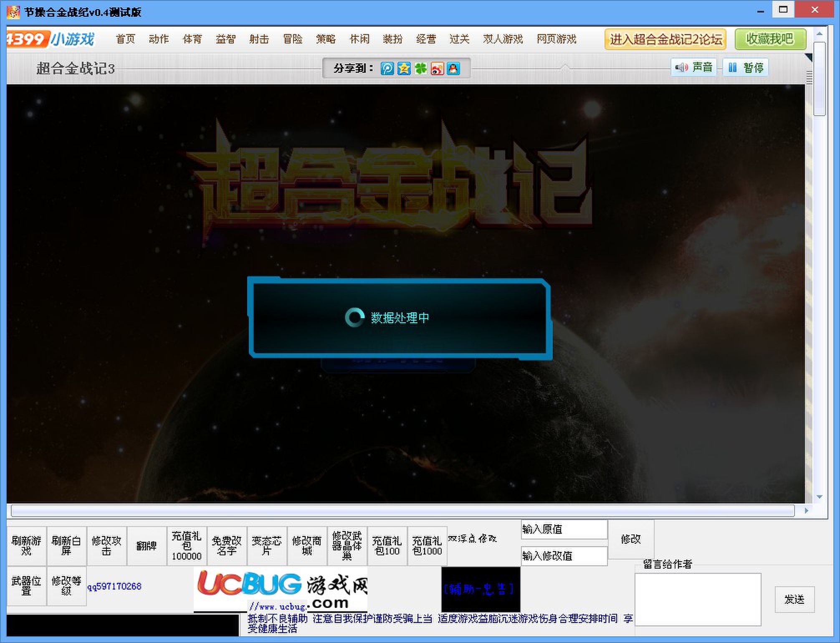Click the 翻牌 button

point(147,546)
